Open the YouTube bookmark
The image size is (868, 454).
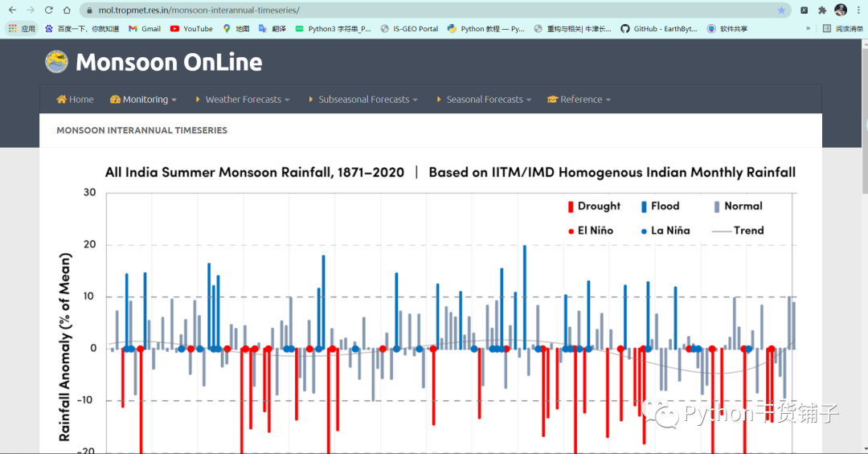[191, 29]
